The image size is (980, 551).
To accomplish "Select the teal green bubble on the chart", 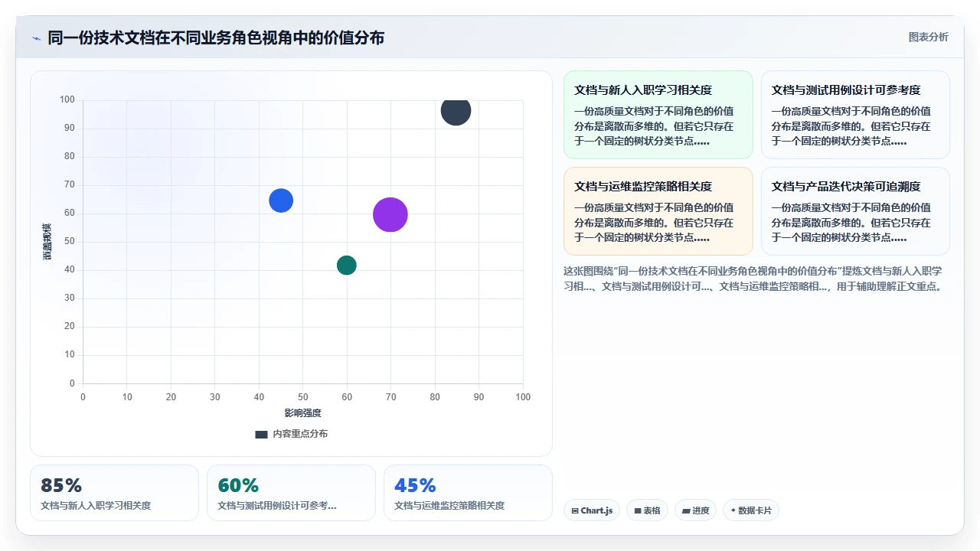I will (x=347, y=265).
